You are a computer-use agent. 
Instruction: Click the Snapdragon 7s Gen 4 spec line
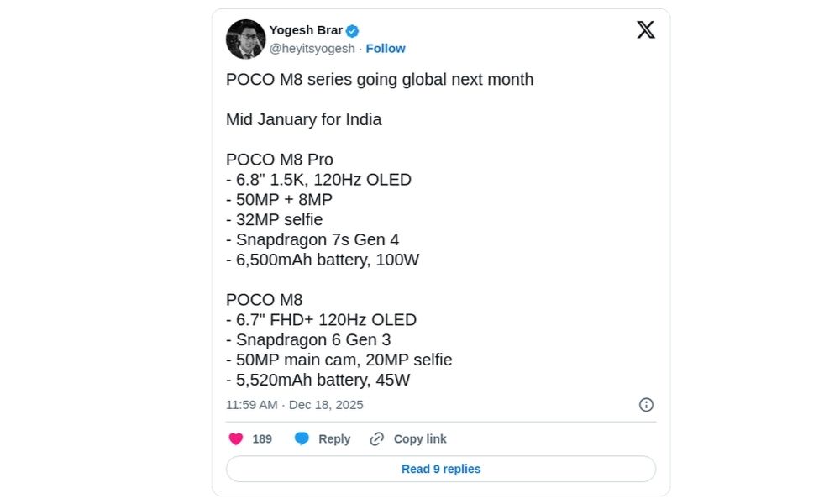coord(312,239)
